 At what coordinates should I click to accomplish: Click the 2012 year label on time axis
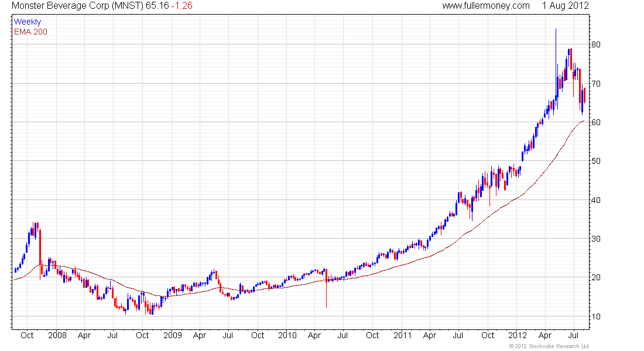[x=517, y=335]
